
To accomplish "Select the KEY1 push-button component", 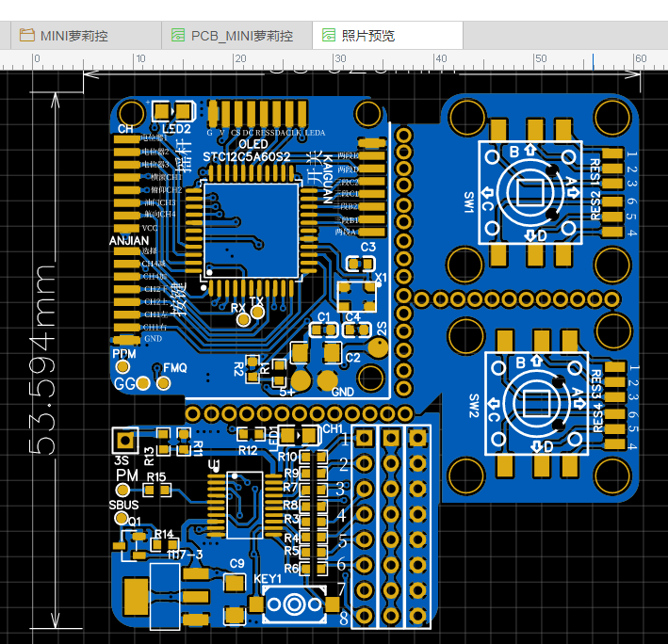I will coord(293,603).
